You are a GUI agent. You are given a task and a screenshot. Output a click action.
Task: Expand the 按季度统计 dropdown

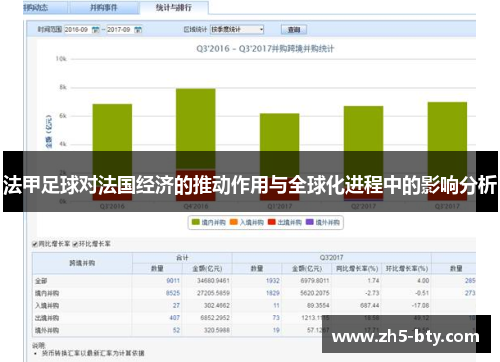pos(237,30)
